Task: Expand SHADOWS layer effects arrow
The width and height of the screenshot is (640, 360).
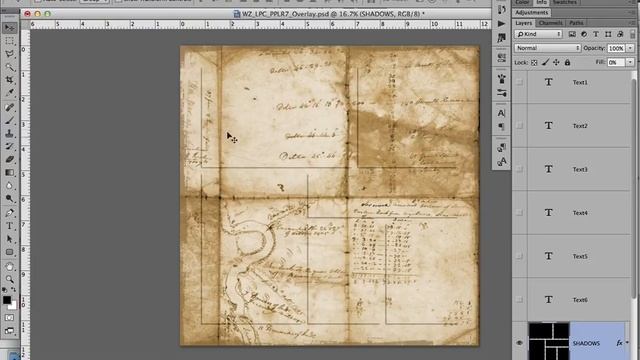Action: coord(627,343)
